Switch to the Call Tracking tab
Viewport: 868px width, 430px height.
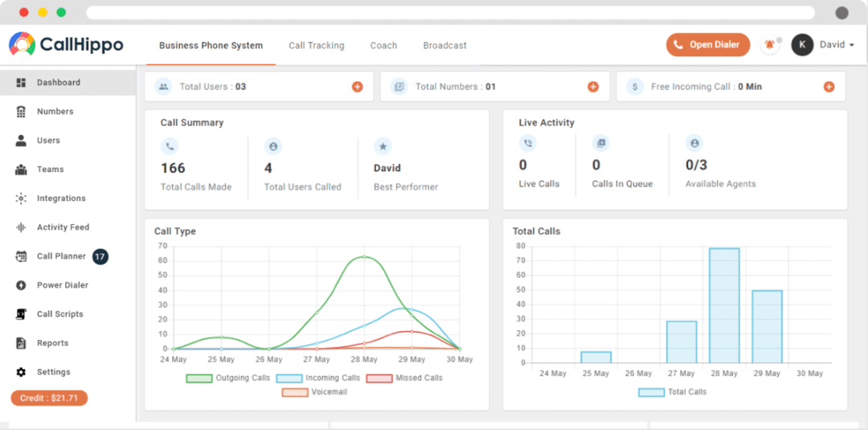pos(316,46)
